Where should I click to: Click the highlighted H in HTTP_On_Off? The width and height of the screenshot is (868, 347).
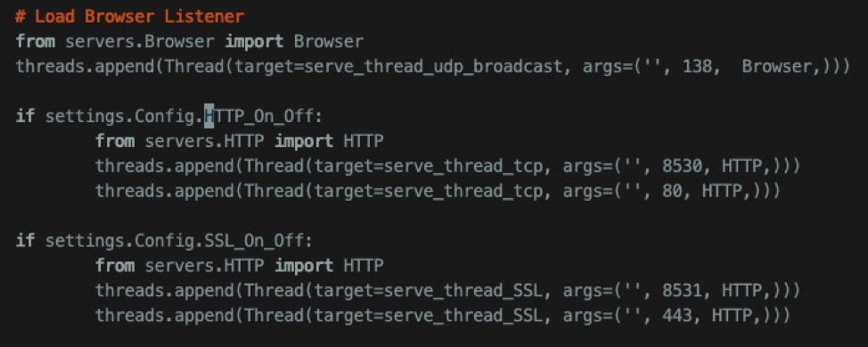pos(209,116)
